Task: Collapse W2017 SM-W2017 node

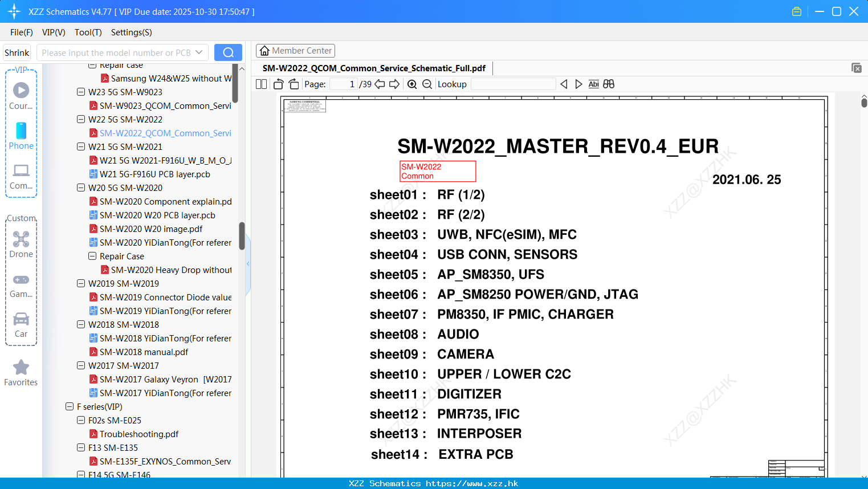Action: (x=81, y=365)
